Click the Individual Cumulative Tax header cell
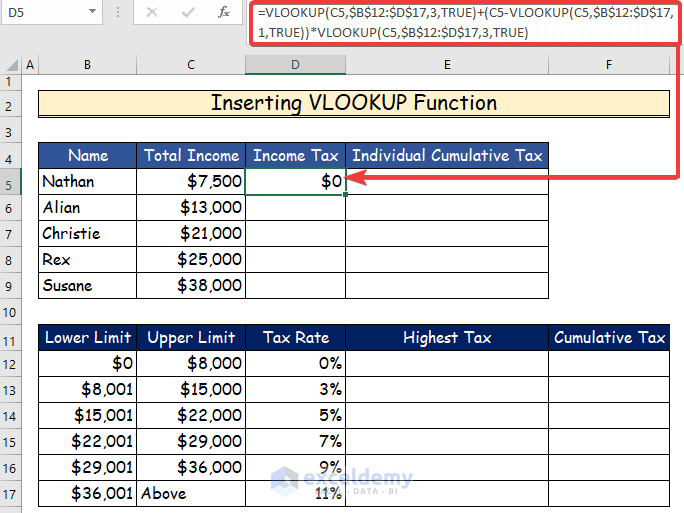684x513 pixels. 447,155
